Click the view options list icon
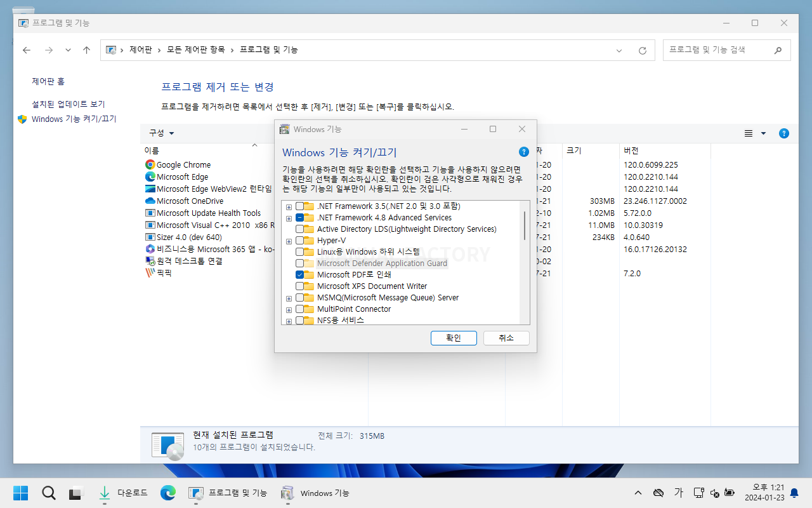The height and width of the screenshot is (508, 812). click(x=749, y=133)
